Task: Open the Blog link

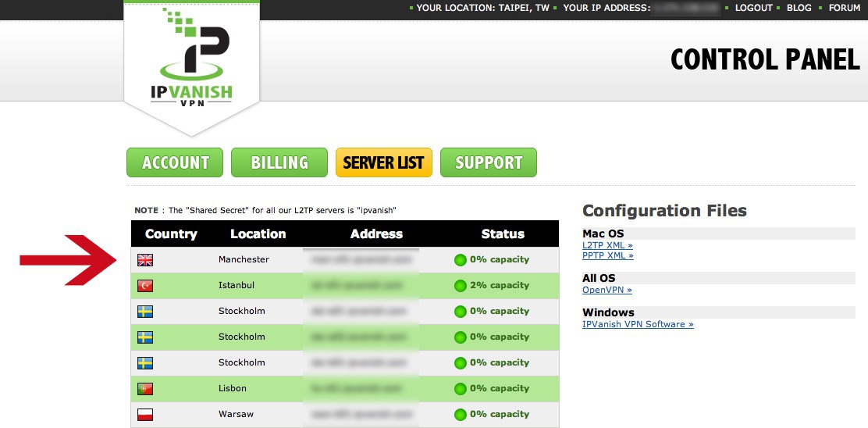Action: (799, 8)
